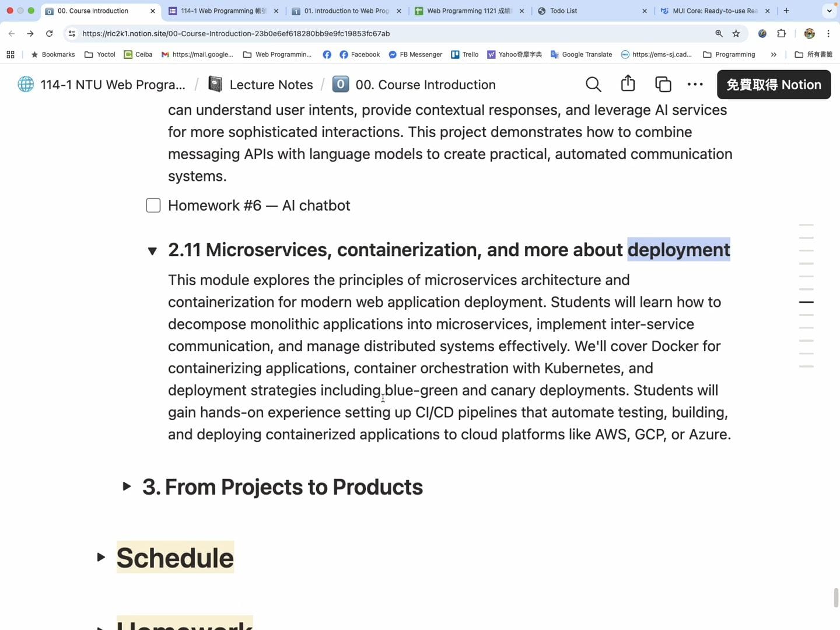Open the three-dots page options menu
Viewport: 840px width, 630px height.
pos(695,85)
